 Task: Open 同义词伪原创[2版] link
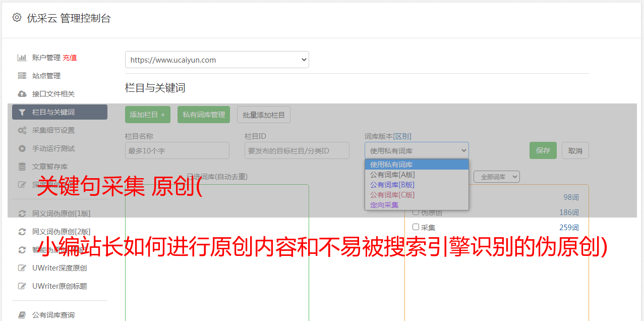62,232
